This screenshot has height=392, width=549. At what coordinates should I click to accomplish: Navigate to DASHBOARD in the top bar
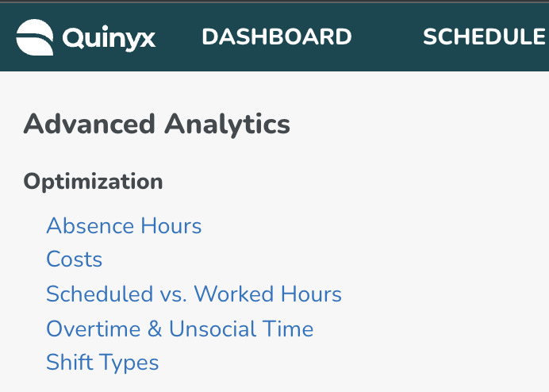coord(277,37)
